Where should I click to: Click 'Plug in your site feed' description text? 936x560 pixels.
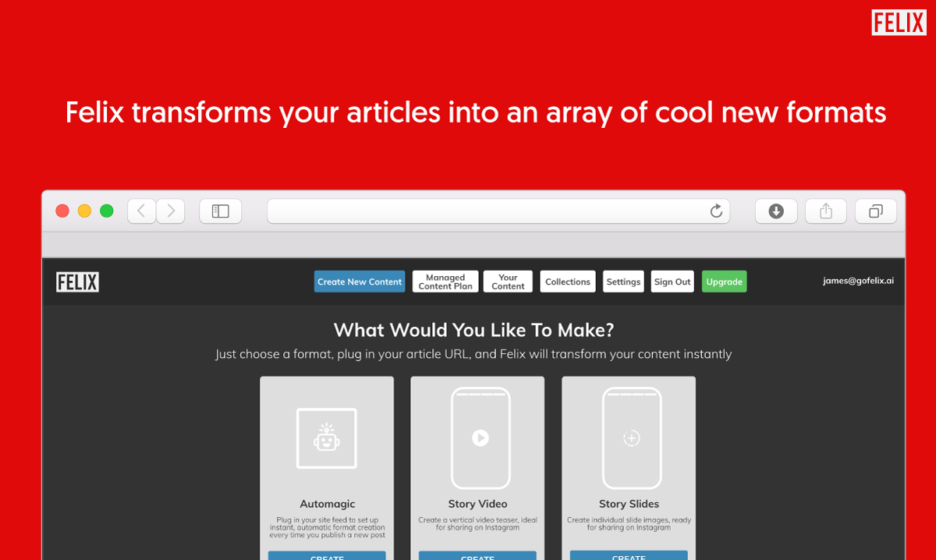[327, 527]
